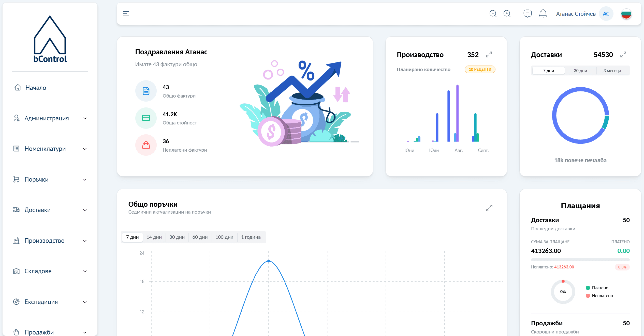Click the zoom in magnifier icon
This screenshot has height=336, width=644.
click(507, 14)
